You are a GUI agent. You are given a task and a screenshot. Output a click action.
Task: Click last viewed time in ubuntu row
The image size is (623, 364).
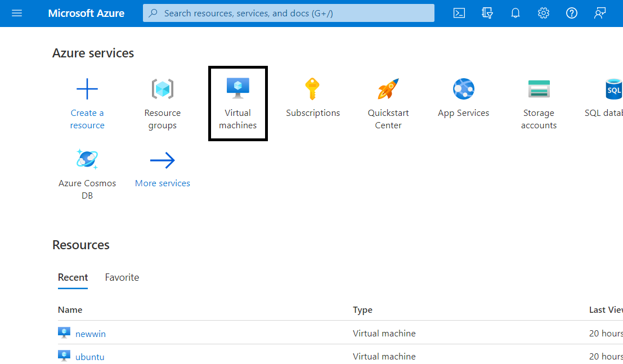point(606,357)
